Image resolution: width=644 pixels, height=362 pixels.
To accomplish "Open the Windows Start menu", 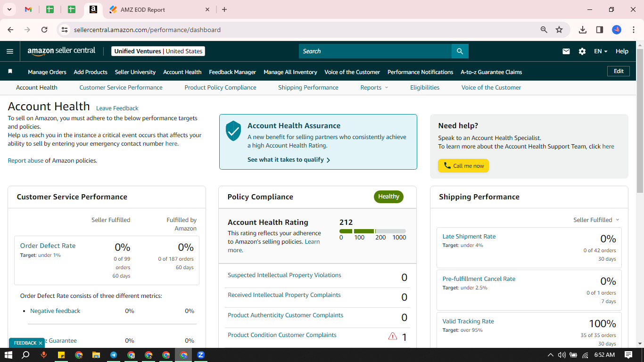I will [x=8, y=355].
